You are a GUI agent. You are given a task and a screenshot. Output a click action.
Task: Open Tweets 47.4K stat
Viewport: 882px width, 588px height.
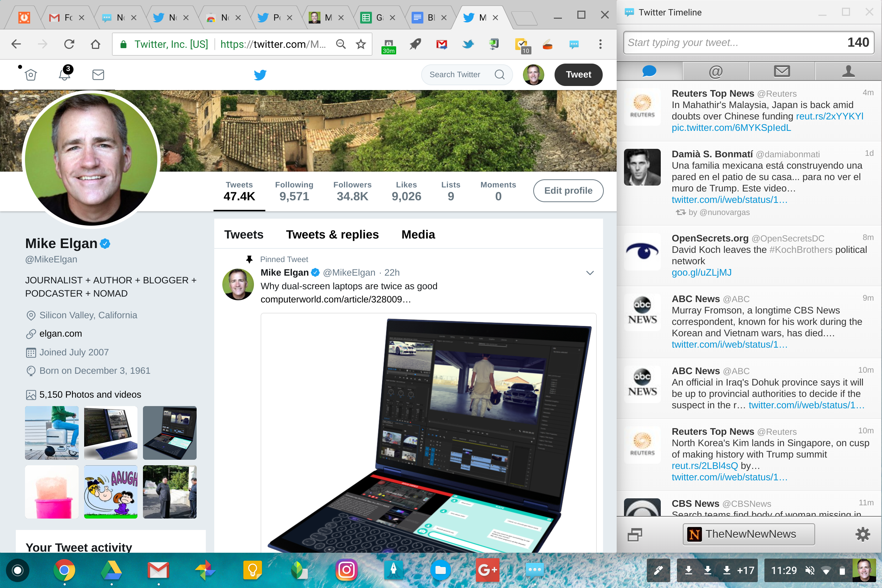[239, 191]
